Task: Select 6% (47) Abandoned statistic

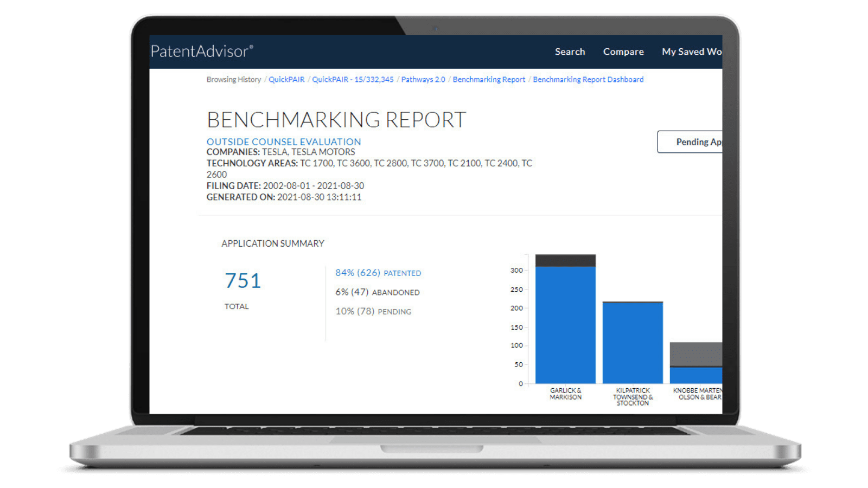Action: pyautogui.click(x=378, y=292)
